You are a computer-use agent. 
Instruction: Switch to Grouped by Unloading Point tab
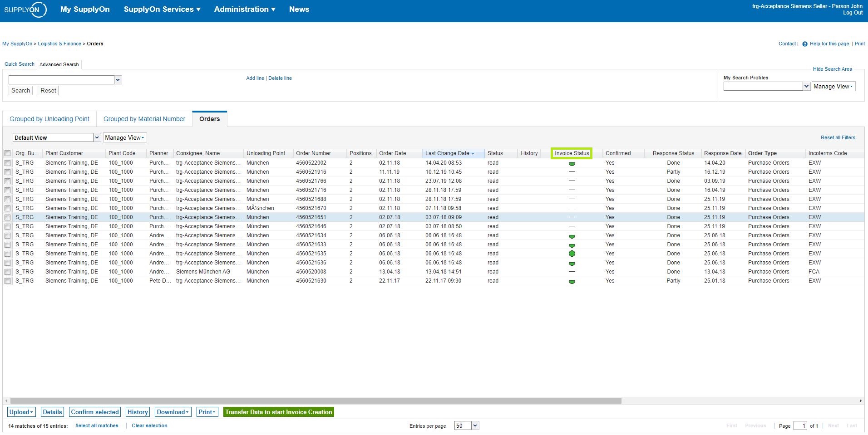click(x=49, y=119)
